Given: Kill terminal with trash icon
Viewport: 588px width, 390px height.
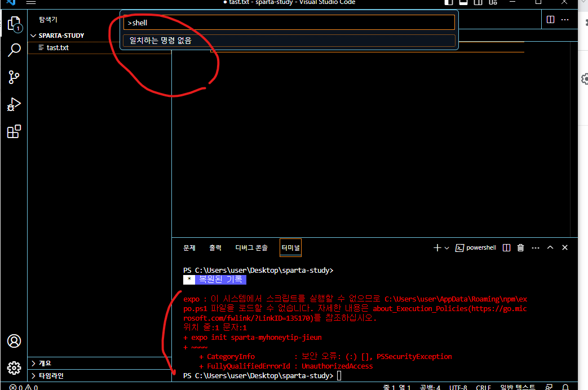Looking at the screenshot, I should (520, 248).
